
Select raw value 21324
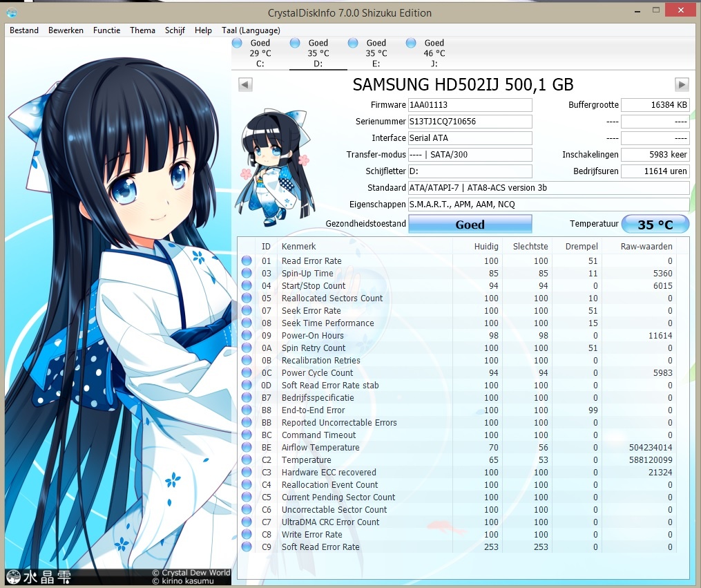tap(660, 472)
